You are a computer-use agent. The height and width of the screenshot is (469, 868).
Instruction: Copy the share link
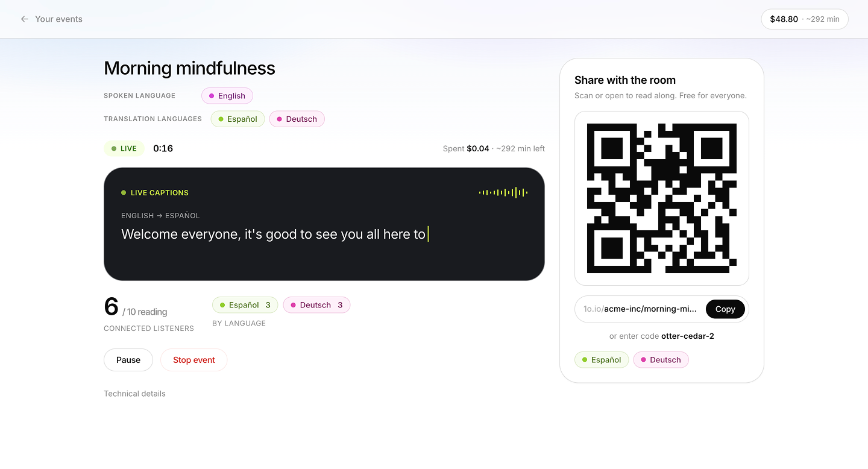[x=725, y=309]
